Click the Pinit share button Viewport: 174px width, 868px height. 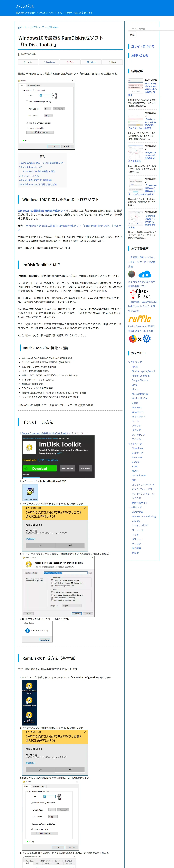(x=70, y=62)
